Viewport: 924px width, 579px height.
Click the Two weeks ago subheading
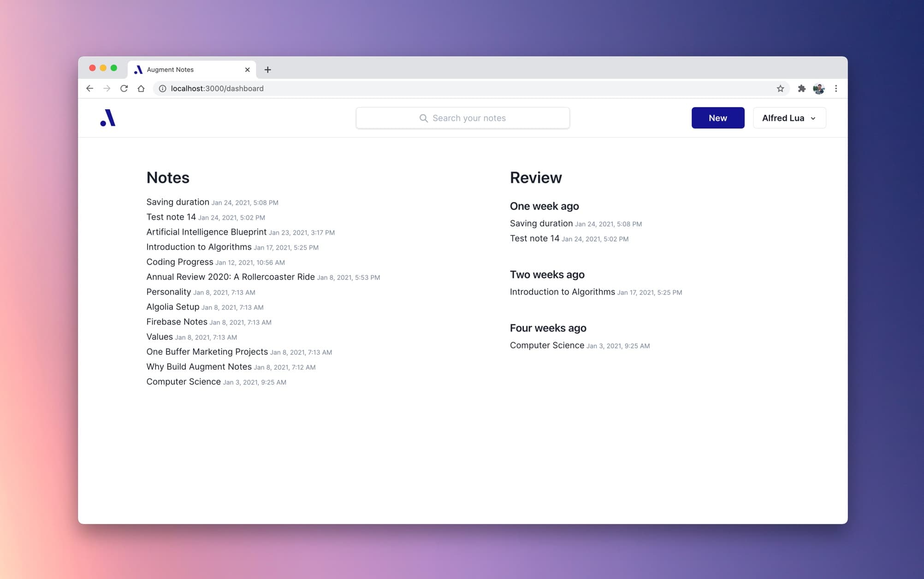547,275
